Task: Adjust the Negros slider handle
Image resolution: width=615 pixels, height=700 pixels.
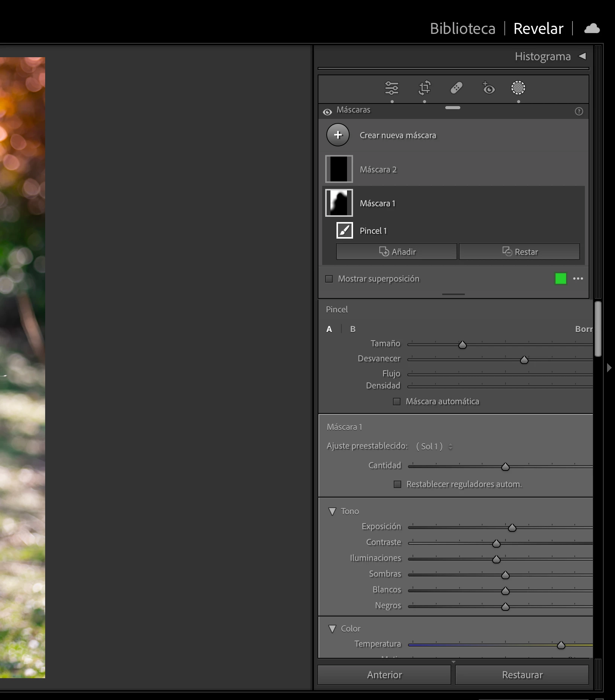Action: 505,607
